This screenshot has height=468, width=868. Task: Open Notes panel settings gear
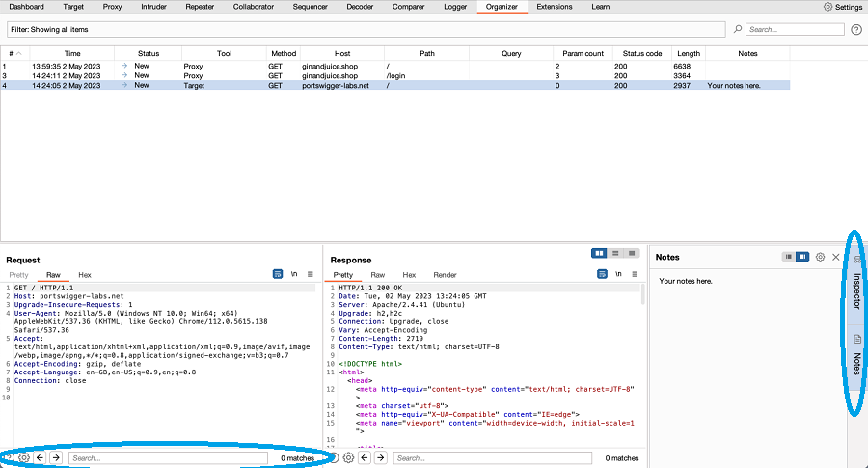[x=820, y=257]
